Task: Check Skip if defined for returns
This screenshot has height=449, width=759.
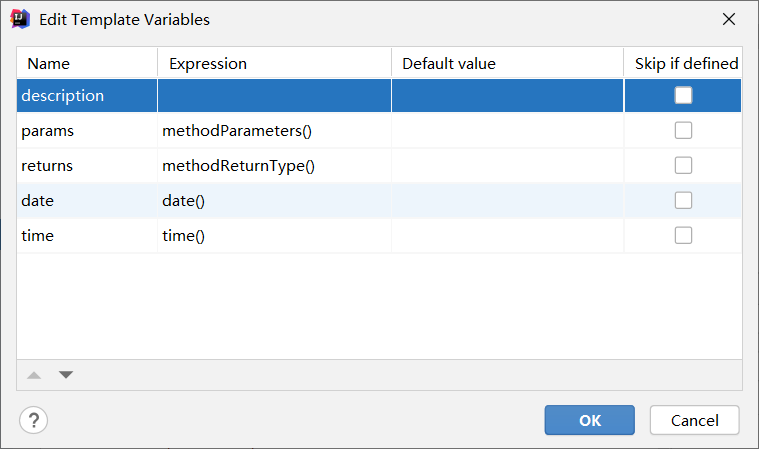Action: [683, 166]
